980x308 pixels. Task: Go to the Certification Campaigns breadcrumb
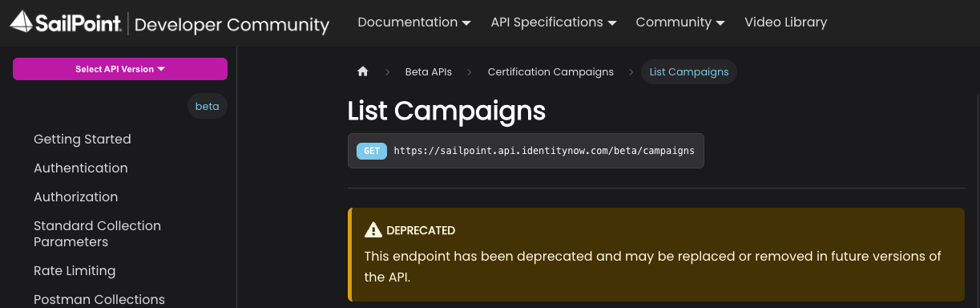550,71
